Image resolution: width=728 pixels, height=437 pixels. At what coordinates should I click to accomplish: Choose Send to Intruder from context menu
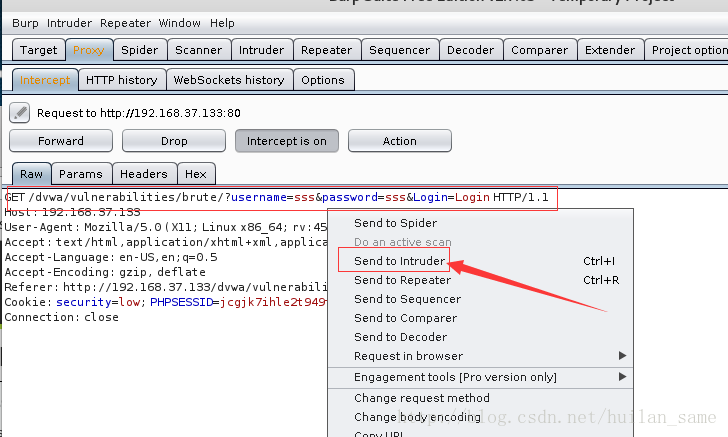pos(481,261)
